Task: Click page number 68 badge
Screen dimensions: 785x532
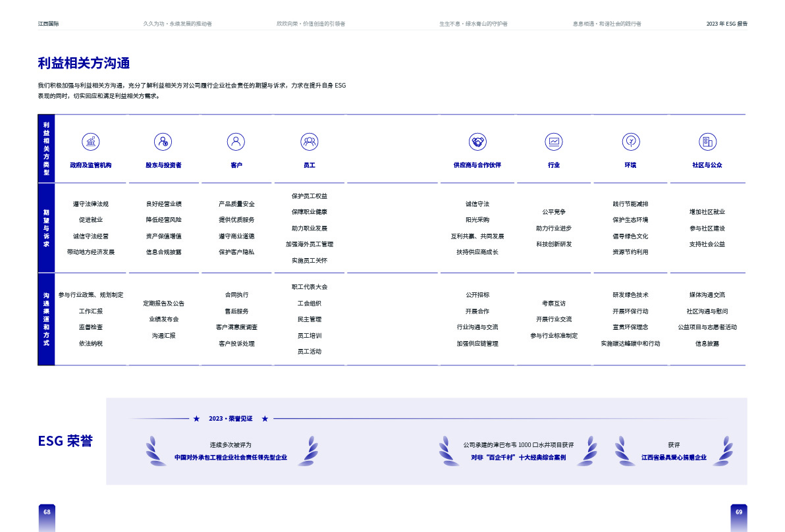Action: point(47,512)
